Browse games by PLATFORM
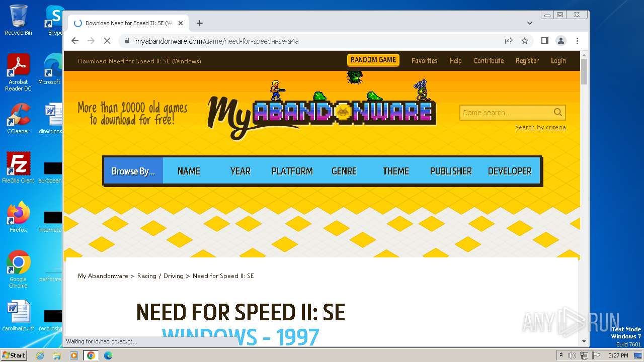Image resolution: width=644 pixels, height=362 pixels. (x=292, y=171)
